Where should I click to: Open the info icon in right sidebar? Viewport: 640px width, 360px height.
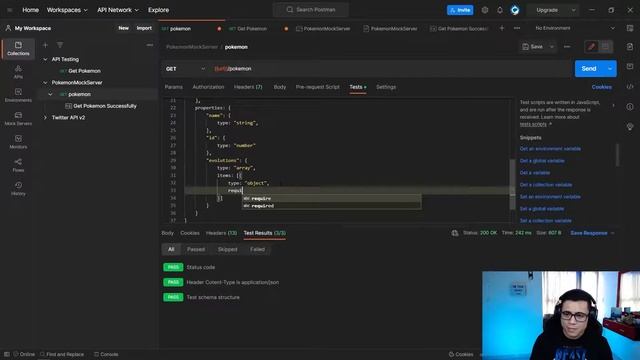[x=630, y=107]
